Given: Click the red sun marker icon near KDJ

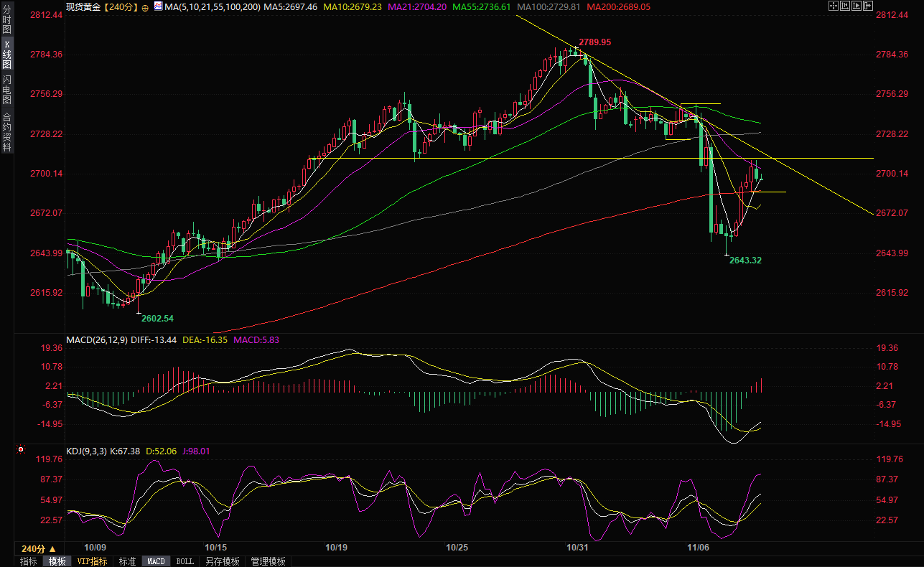Looking at the screenshot, I should click(x=20, y=451).
